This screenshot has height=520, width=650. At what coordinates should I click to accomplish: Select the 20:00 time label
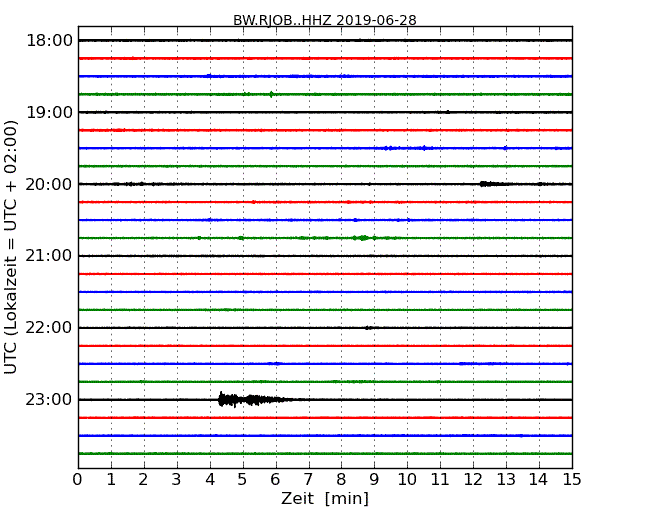(x=49, y=184)
